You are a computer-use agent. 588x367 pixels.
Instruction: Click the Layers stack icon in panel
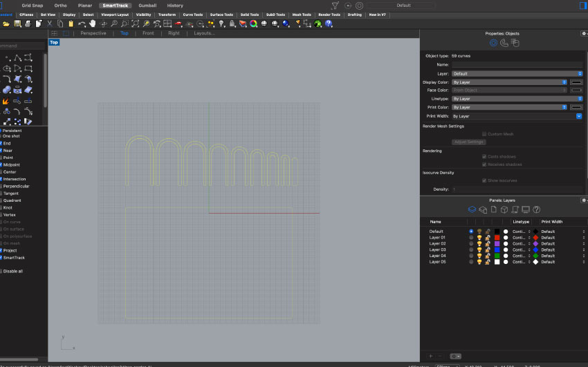pos(472,209)
